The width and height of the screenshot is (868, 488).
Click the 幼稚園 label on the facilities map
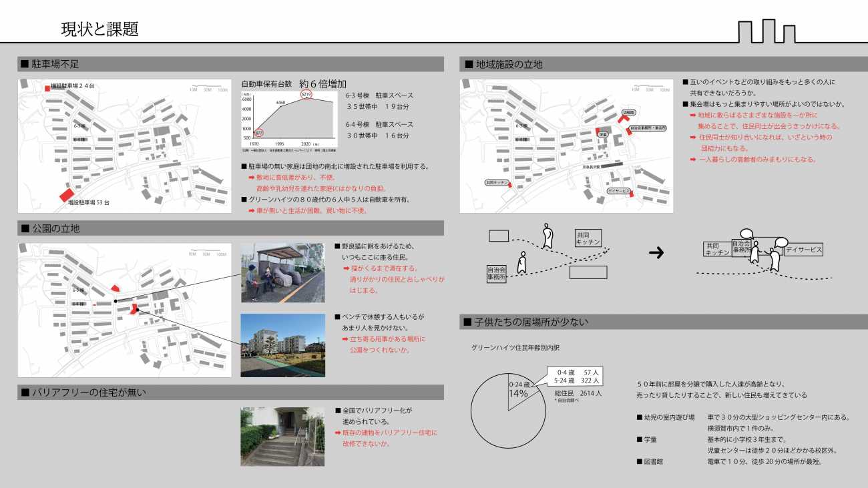coord(628,113)
